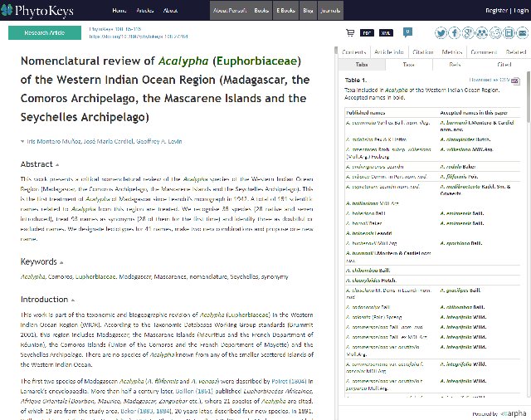Open the Articles menu item
Viewport: 531px width, 420px height.
point(145,11)
